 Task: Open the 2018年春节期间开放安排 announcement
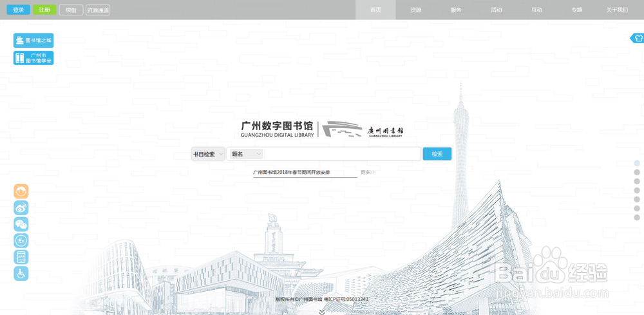[292, 173]
